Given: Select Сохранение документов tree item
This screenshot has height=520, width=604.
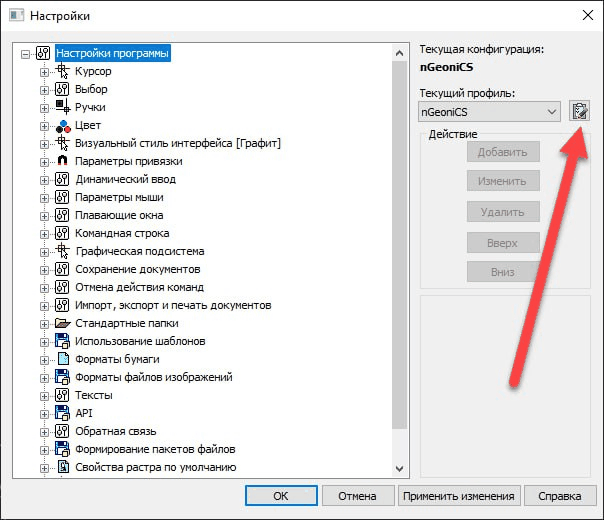Looking at the screenshot, I should 138,269.
